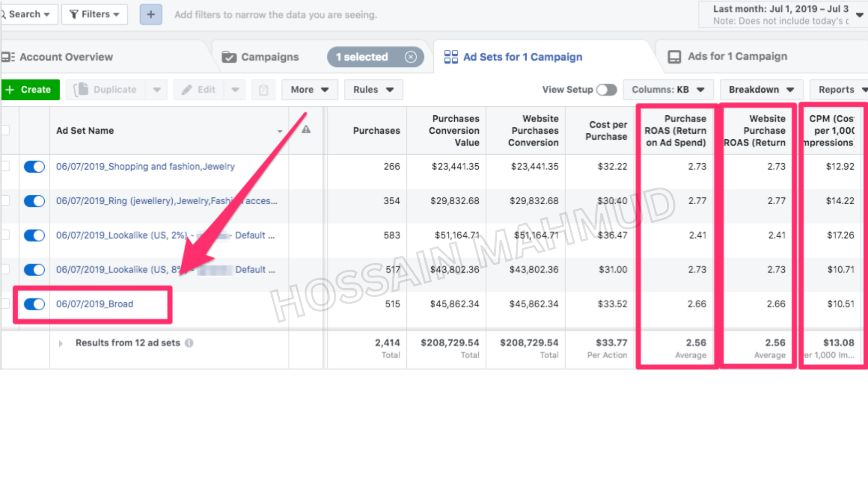Open 06/07/2019_Ring (jewellery) ad set link
The image size is (868, 488).
point(166,201)
